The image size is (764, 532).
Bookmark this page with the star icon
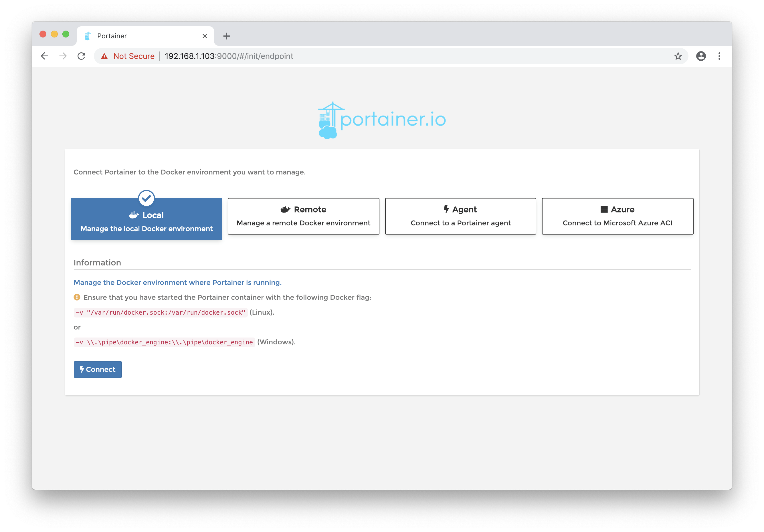click(678, 56)
